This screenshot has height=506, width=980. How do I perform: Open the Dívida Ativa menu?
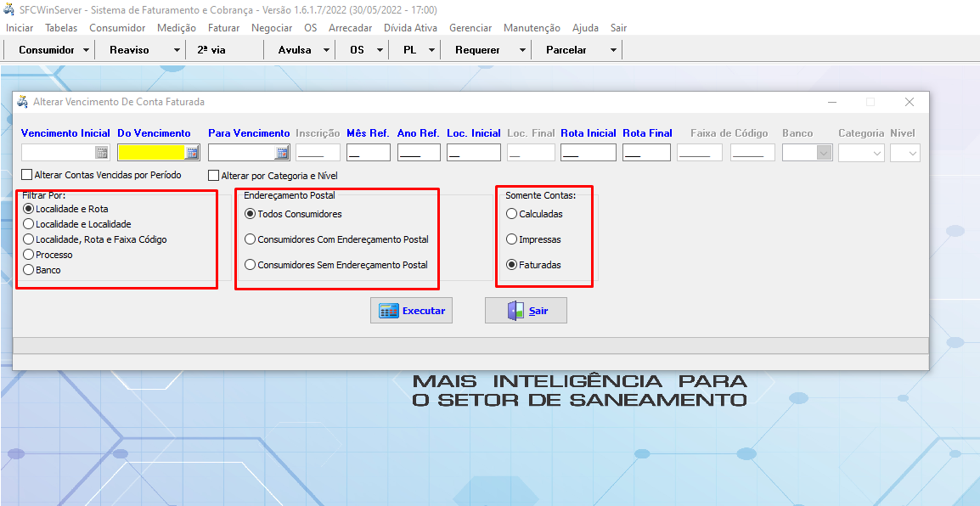(x=410, y=28)
